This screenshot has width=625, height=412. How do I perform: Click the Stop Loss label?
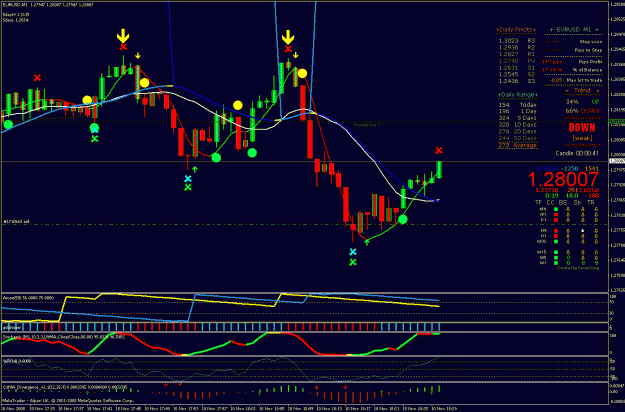coord(591,42)
